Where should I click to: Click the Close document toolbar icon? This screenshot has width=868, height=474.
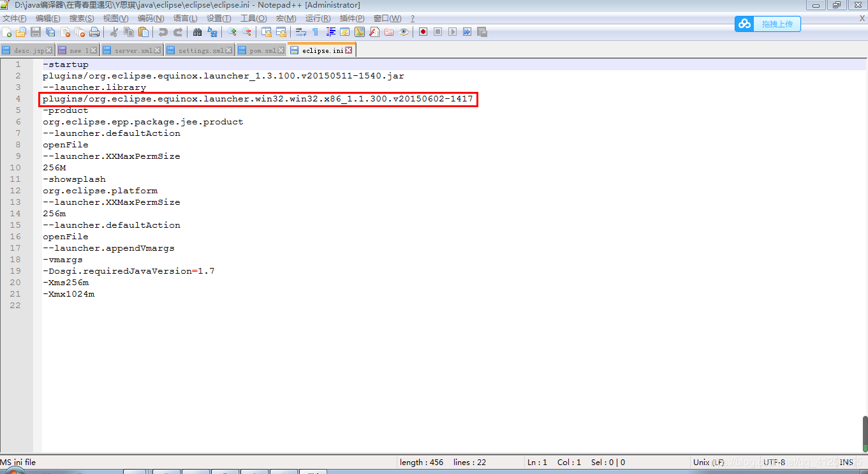(65, 32)
